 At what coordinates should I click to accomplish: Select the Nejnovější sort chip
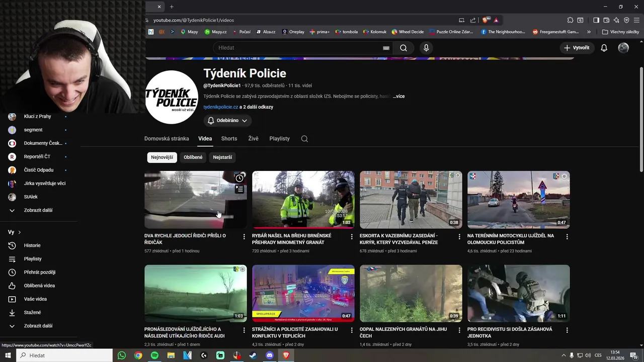(162, 157)
